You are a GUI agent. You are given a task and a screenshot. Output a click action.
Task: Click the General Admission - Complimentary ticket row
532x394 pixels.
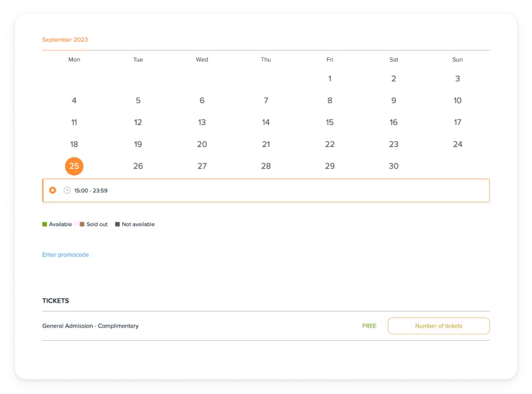pyautogui.click(x=91, y=326)
